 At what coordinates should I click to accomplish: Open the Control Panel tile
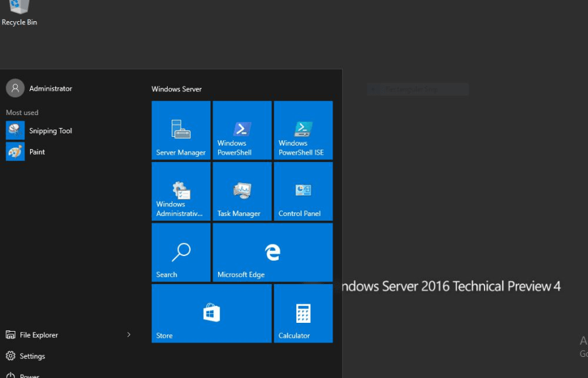click(x=303, y=191)
